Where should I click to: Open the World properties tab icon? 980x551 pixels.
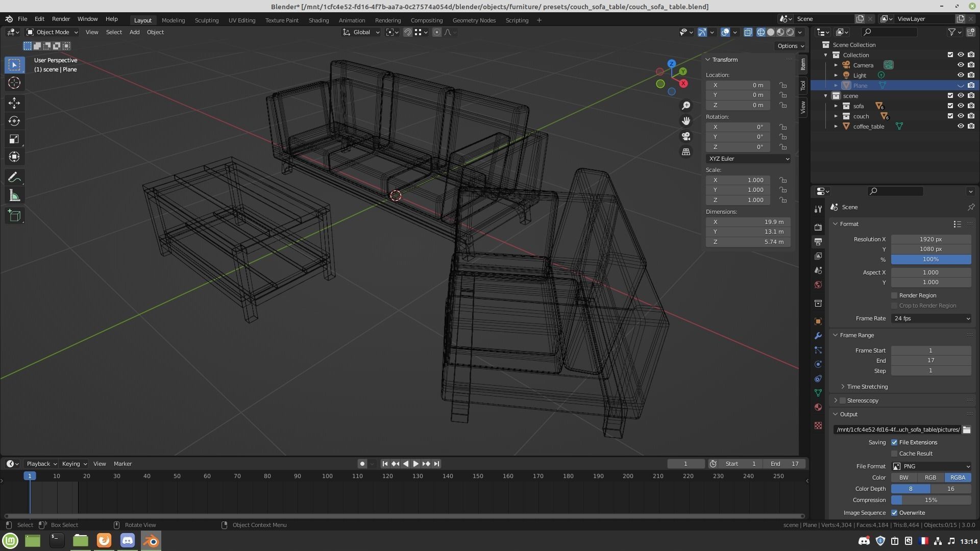click(818, 285)
